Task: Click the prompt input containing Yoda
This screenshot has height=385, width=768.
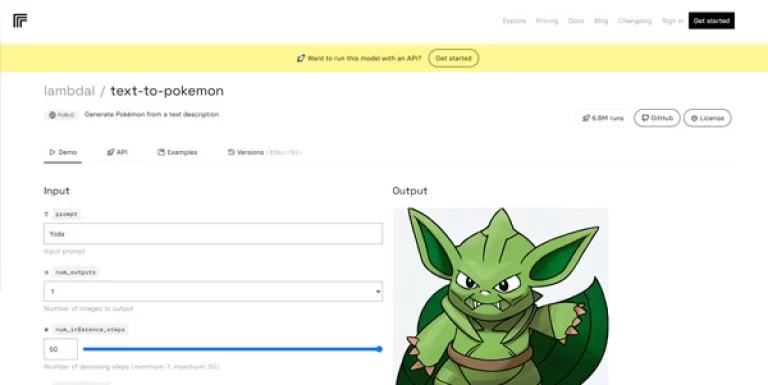Action: coord(213,234)
